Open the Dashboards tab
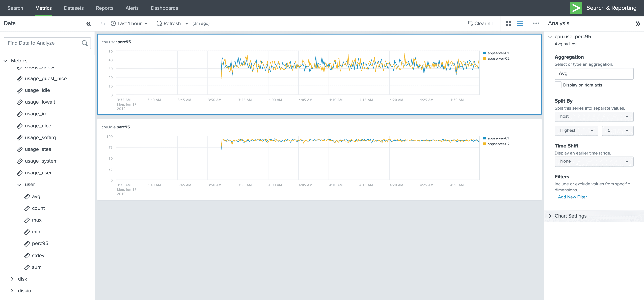 (x=164, y=8)
